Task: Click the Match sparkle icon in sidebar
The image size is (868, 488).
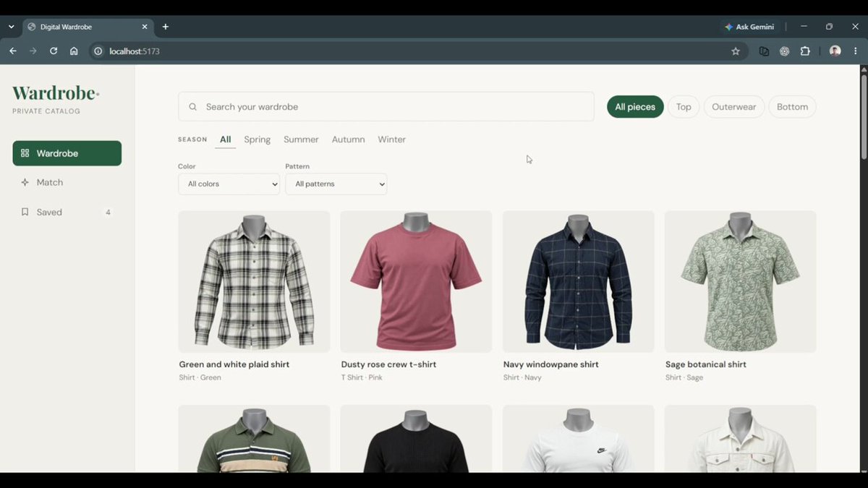Action: point(25,182)
